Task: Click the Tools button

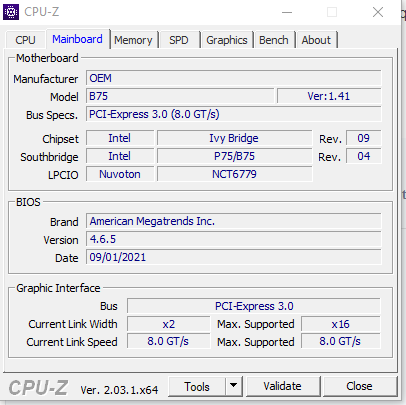Action: pos(197,387)
